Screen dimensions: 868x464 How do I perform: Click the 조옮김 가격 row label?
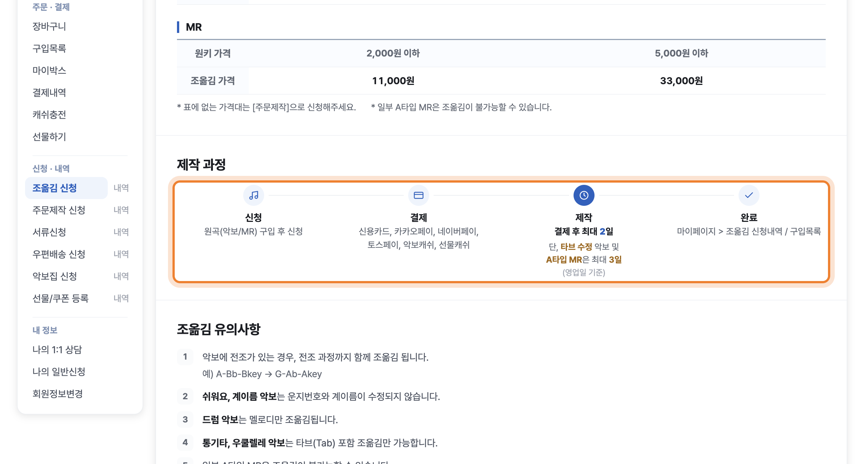tap(213, 81)
